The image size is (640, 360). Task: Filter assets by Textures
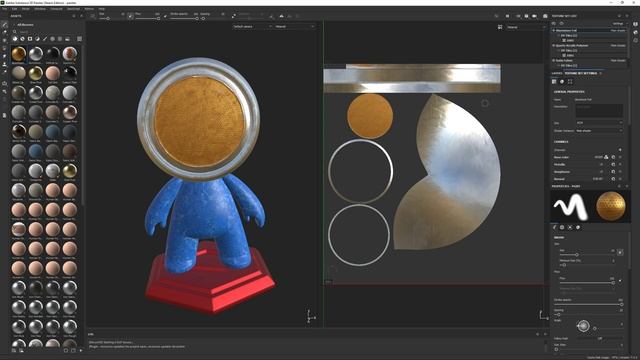tap(60, 39)
